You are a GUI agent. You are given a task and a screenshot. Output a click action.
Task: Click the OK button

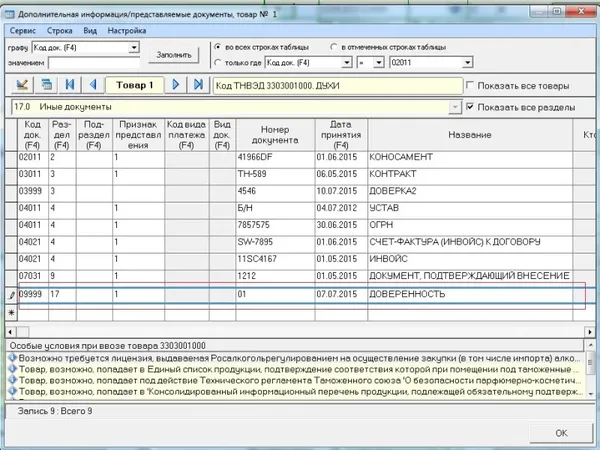tap(561, 433)
